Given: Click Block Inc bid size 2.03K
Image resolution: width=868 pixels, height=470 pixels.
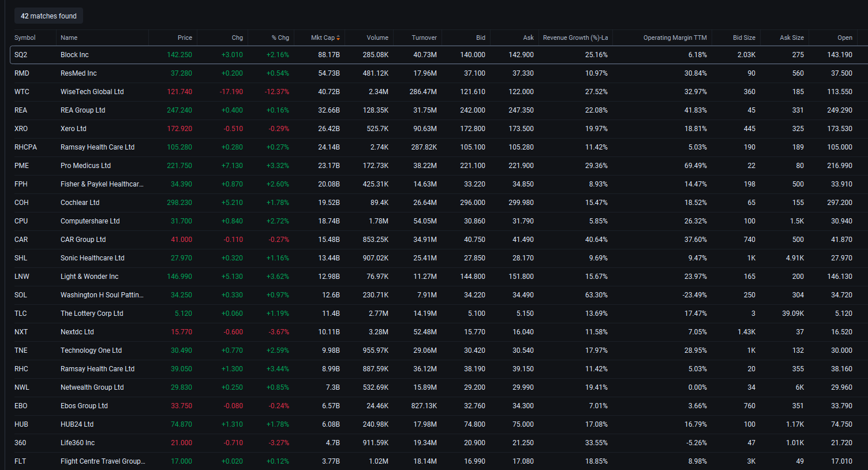Looking at the screenshot, I should (746, 55).
